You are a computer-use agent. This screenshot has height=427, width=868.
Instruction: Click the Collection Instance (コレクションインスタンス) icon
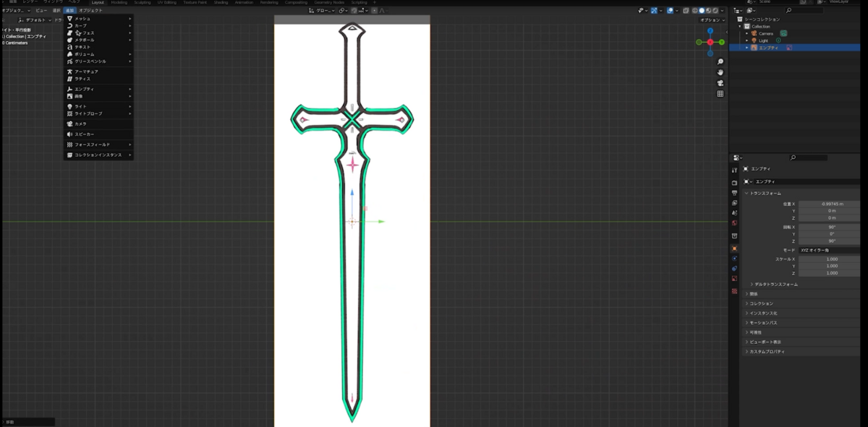69,155
